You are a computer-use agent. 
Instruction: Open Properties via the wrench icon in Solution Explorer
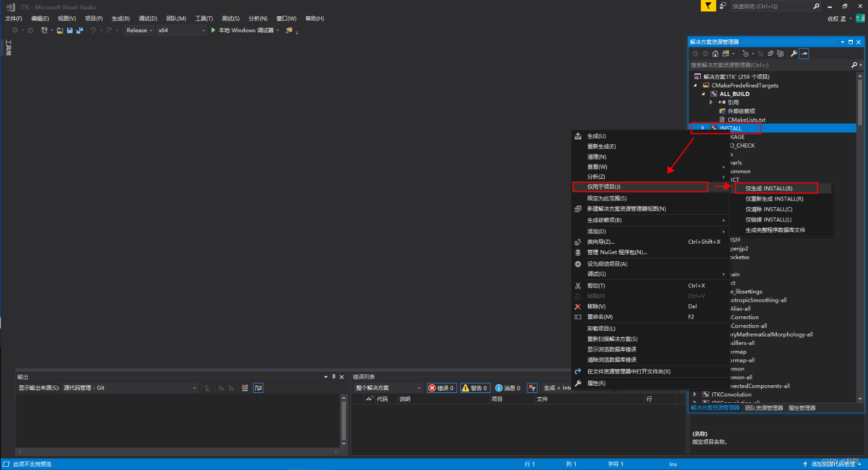coord(794,54)
